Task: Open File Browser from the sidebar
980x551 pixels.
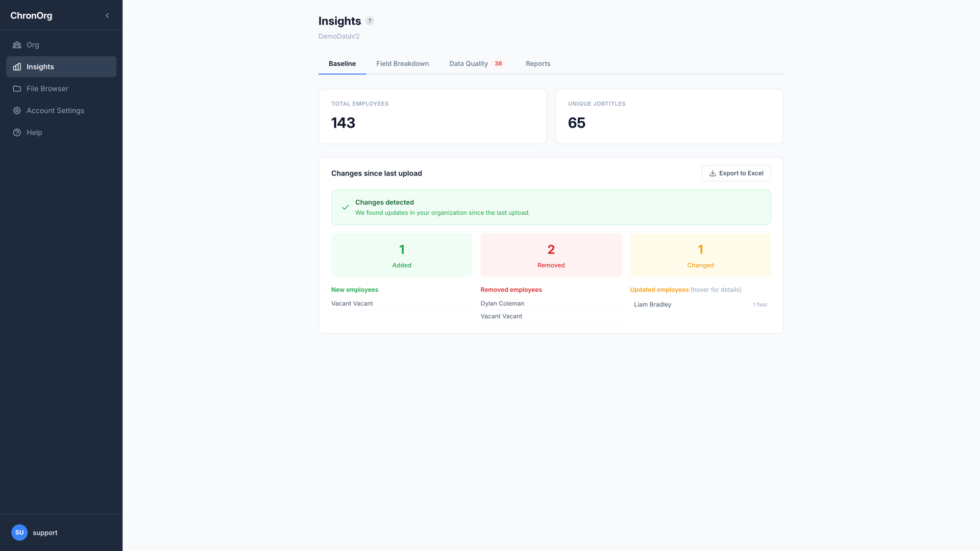Action: coord(61,89)
